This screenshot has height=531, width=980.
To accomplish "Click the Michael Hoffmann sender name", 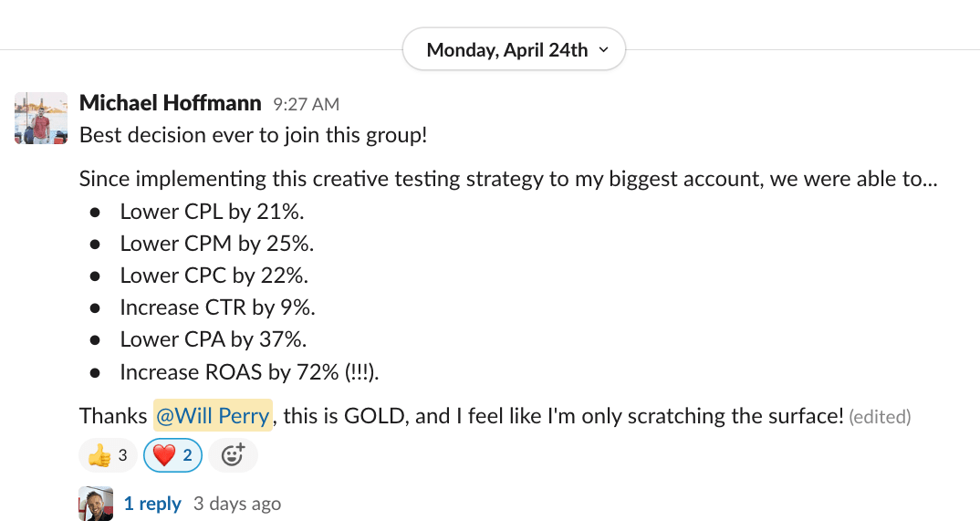I will tap(171, 103).
